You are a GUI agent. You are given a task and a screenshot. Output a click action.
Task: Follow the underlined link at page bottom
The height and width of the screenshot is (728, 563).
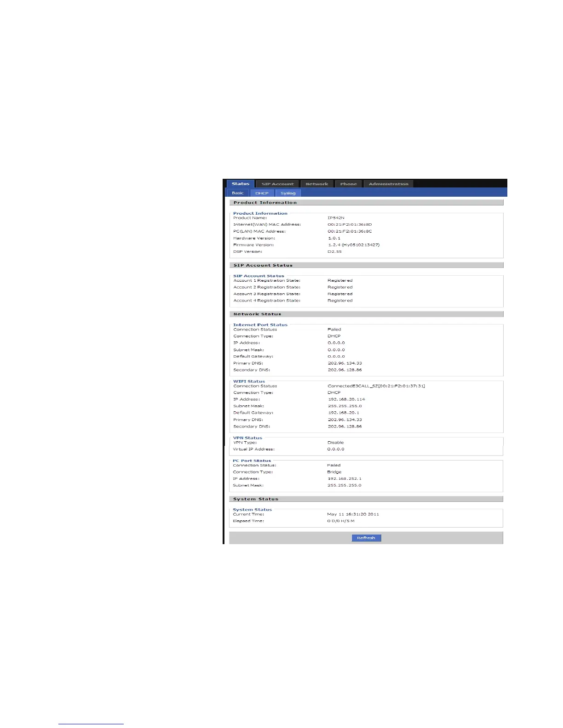click(x=91, y=724)
